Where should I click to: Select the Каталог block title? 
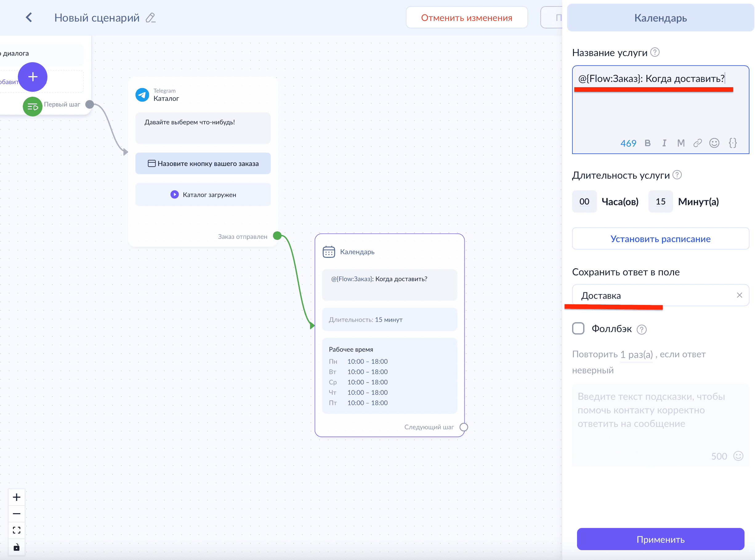coord(166,99)
